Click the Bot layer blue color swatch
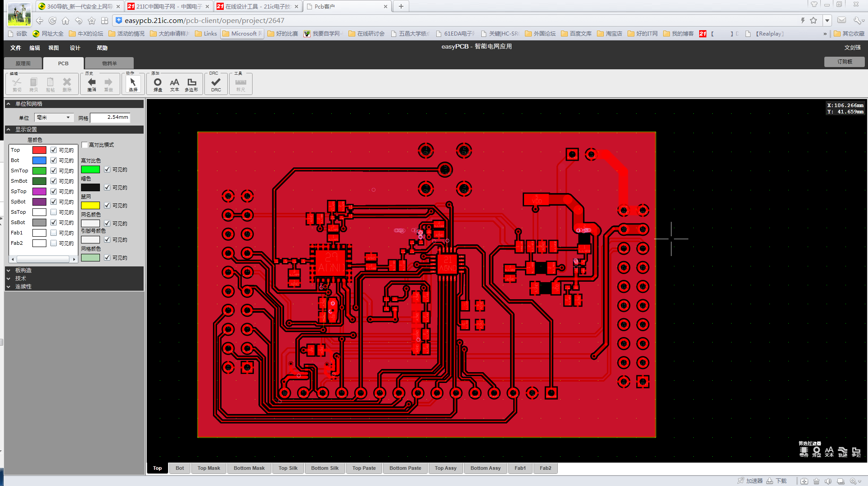 coord(39,160)
